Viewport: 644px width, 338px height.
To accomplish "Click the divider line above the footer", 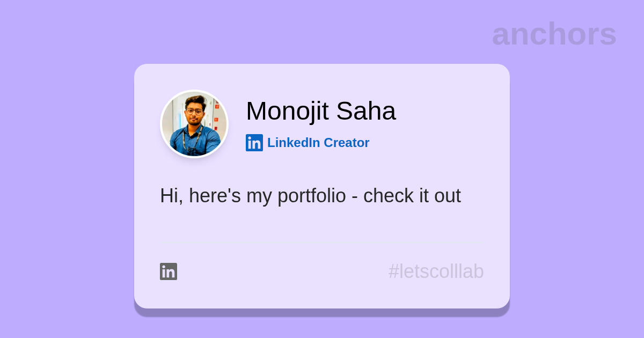I will coord(322,243).
